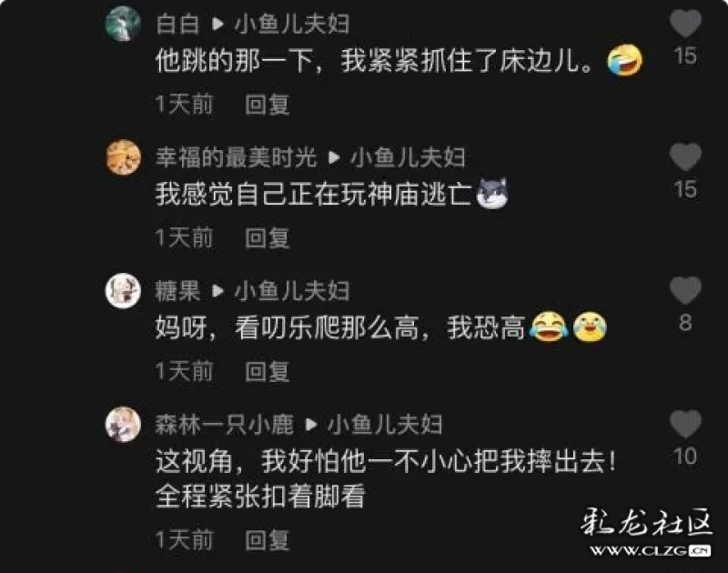This screenshot has width=728, height=573.
Task: Like 白白's comment with heart icon
Action: coord(685,24)
